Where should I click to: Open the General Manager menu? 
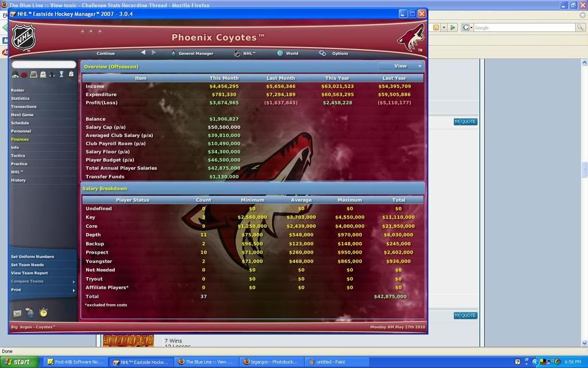coord(192,53)
